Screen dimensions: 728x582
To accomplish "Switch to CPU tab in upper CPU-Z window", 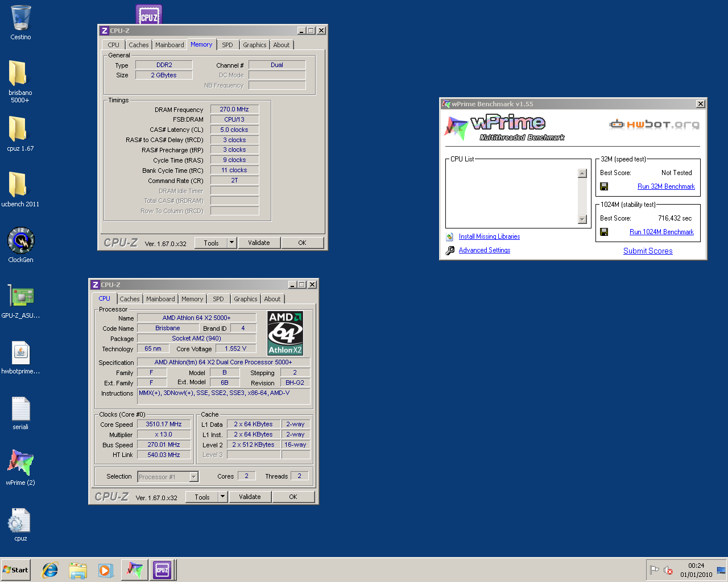I will tap(114, 45).
